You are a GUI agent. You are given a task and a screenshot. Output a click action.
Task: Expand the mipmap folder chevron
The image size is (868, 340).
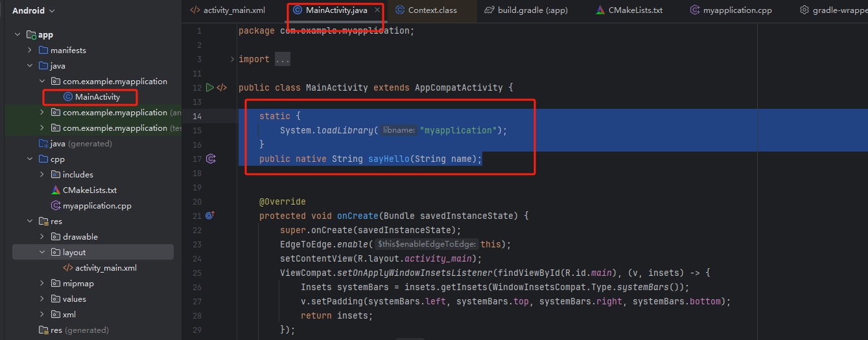(x=42, y=284)
